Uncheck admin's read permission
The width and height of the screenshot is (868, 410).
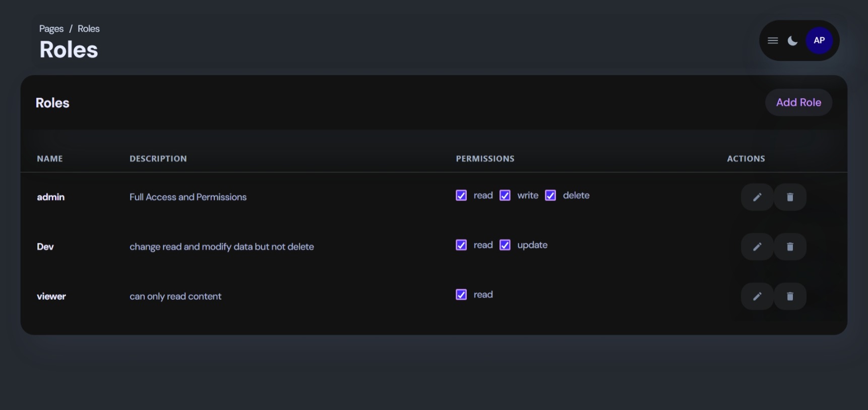point(461,195)
